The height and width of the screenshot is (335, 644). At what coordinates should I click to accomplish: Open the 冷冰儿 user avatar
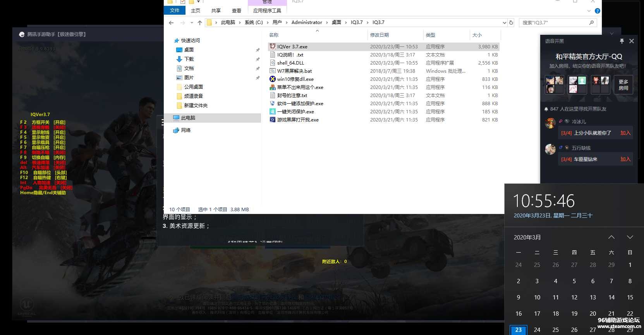coord(550,123)
